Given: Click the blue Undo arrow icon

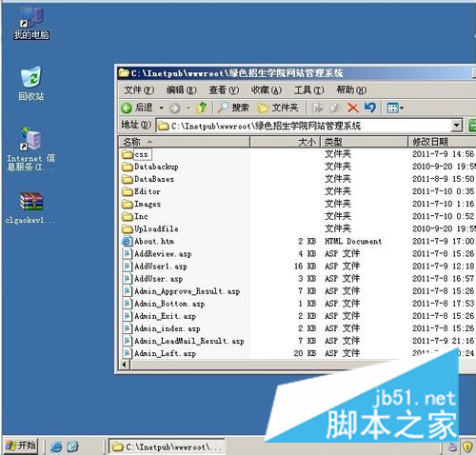Looking at the screenshot, I should coord(370,108).
